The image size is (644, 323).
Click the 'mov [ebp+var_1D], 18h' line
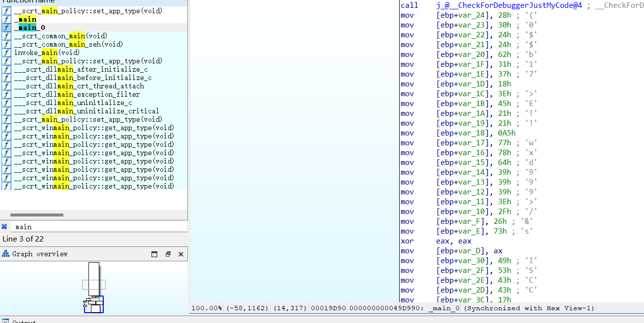tap(456, 84)
